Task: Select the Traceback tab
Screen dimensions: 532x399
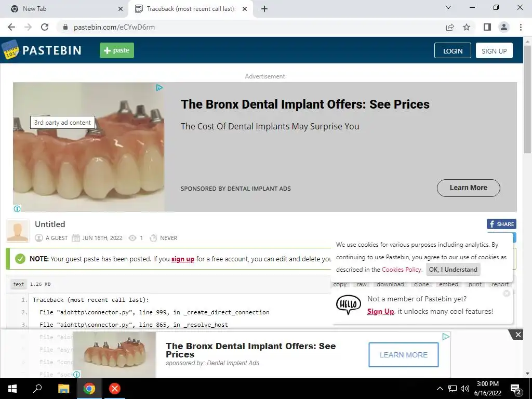Action: (191, 9)
